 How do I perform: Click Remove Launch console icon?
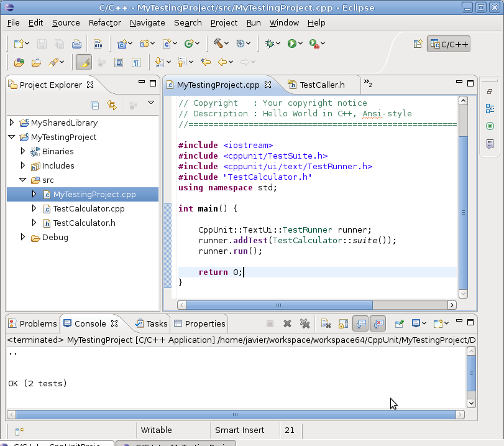(287, 323)
